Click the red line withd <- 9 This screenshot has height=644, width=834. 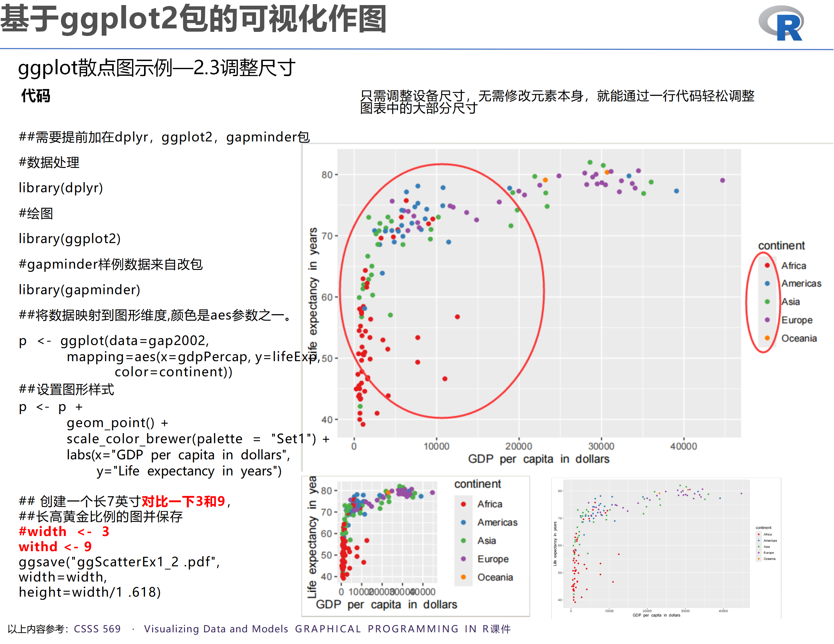(55, 547)
